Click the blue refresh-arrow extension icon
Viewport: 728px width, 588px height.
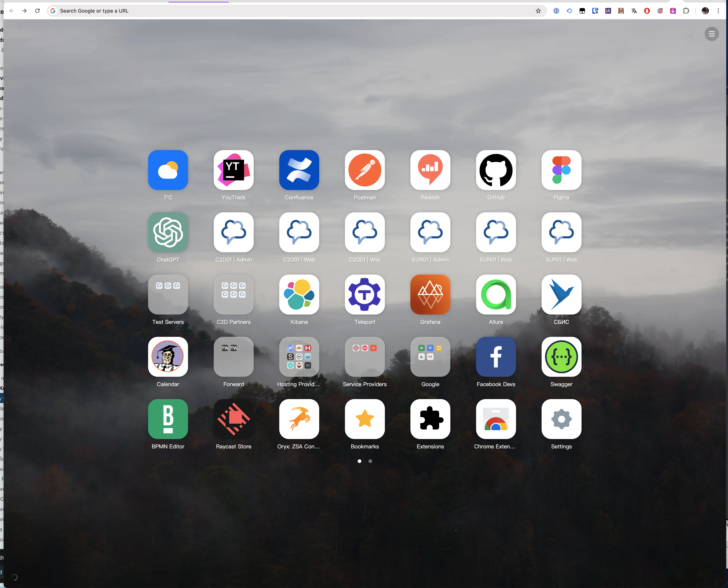tap(569, 11)
